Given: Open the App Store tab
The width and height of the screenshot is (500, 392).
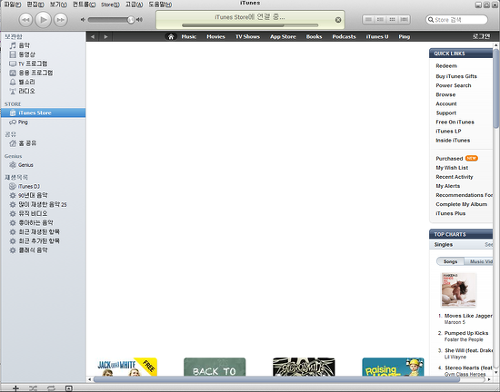Looking at the screenshot, I should click(x=283, y=37).
